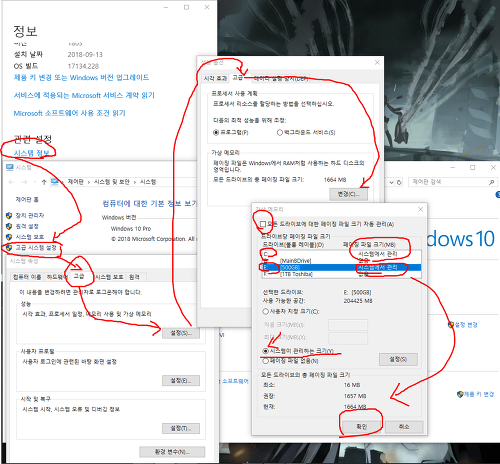Click shield icon beside 시스템 보호
This screenshot has height=464, width=500.
pos(9,237)
